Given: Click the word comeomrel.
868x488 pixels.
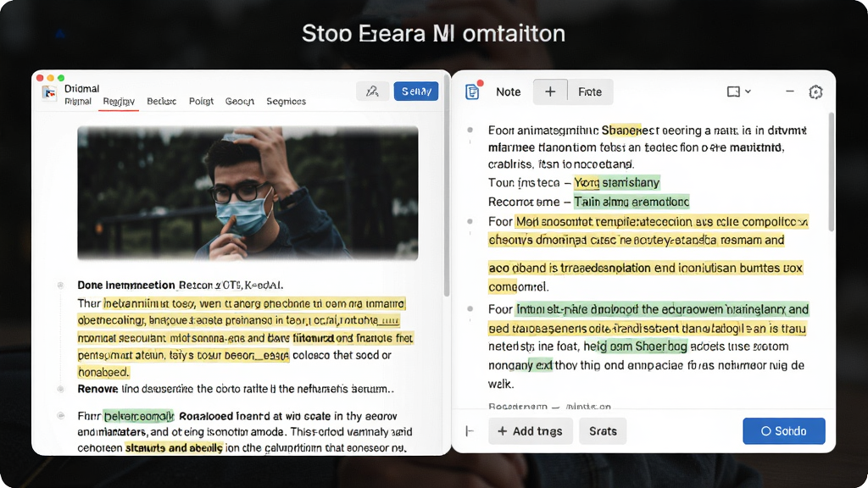Looking at the screenshot, I should coord(518,286).
